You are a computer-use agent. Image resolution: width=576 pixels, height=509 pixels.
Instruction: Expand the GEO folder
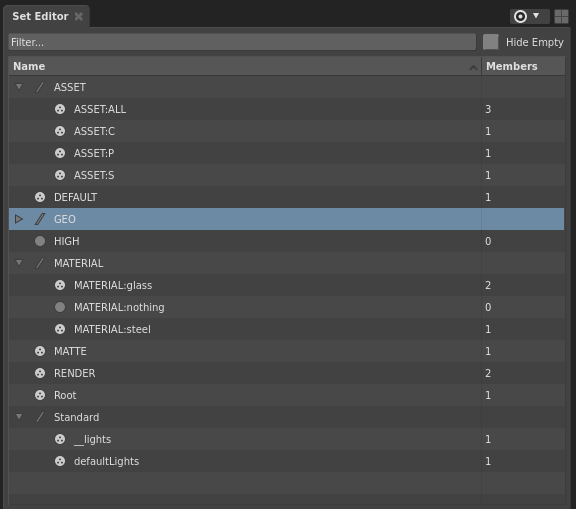click(19, 219)
